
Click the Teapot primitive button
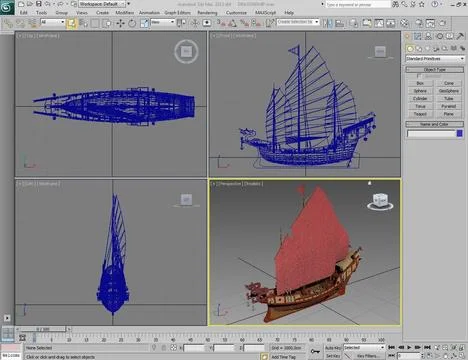(x=420, y=114)
